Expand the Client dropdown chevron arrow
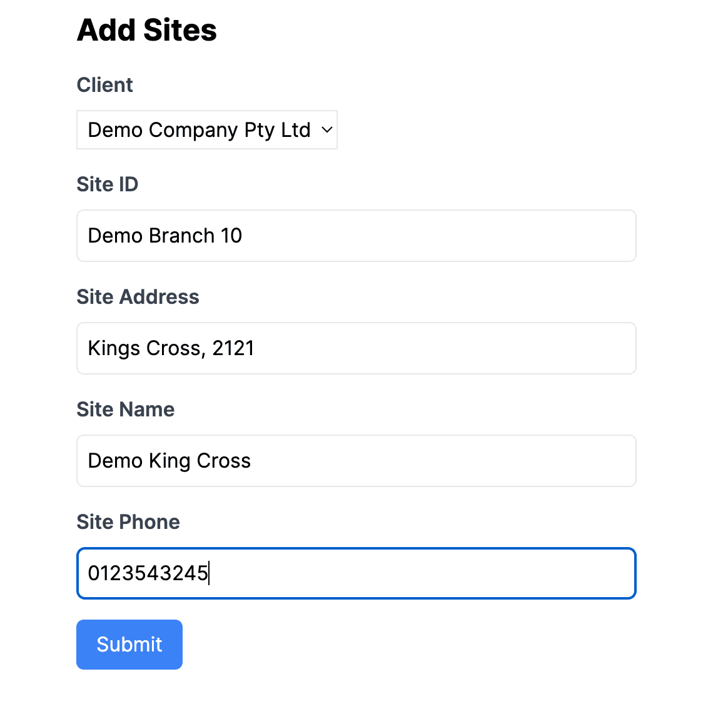 tap(327, 130)
